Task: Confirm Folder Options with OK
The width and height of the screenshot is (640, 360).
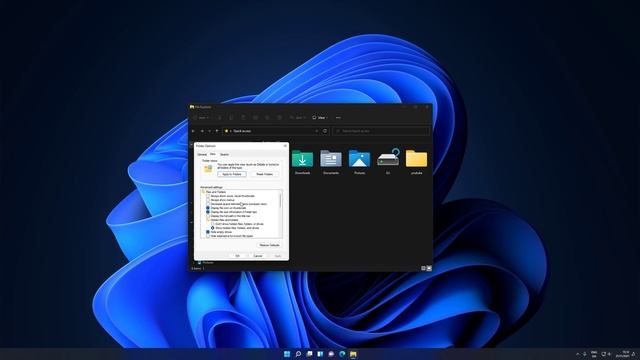Action: click(238, 256)
